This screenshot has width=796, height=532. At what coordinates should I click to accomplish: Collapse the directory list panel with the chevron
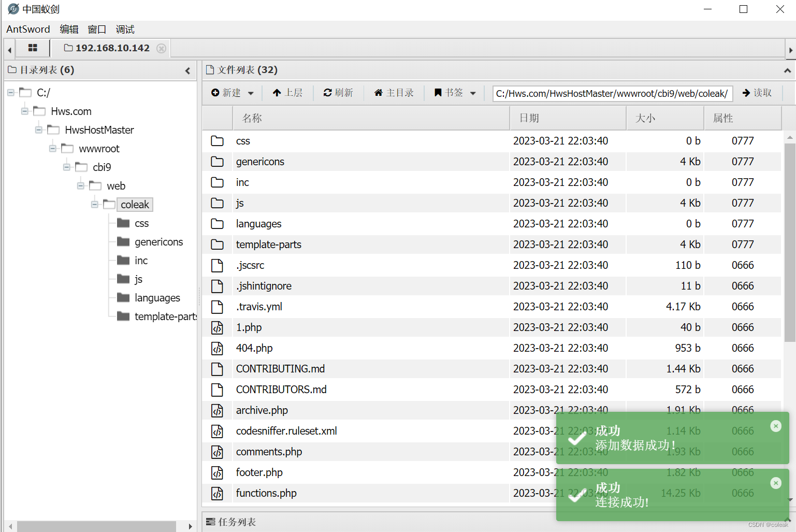(x=187, y=70)
